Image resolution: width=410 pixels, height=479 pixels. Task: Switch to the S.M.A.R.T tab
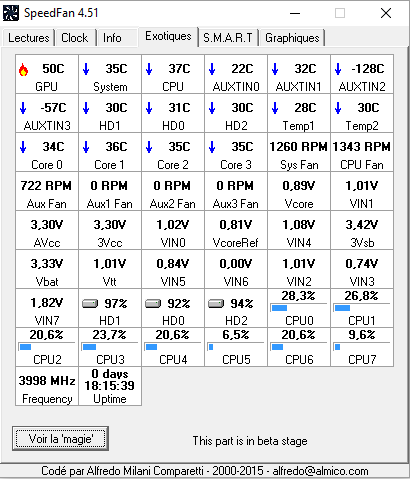click(228, 38)
